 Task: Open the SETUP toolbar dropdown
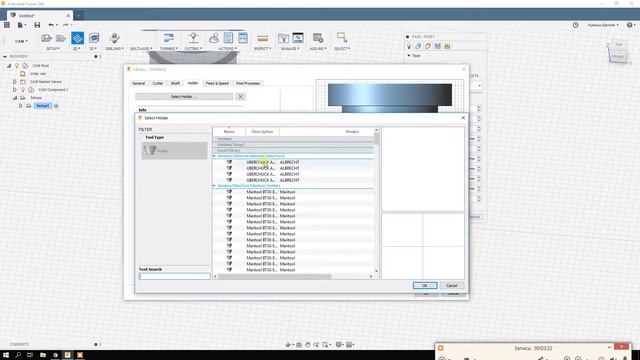(x=53, y=49)
